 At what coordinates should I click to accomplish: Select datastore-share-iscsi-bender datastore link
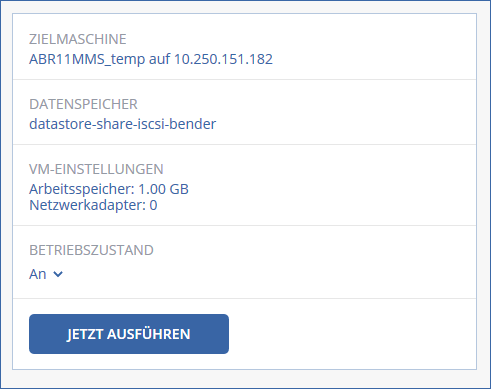122,124
